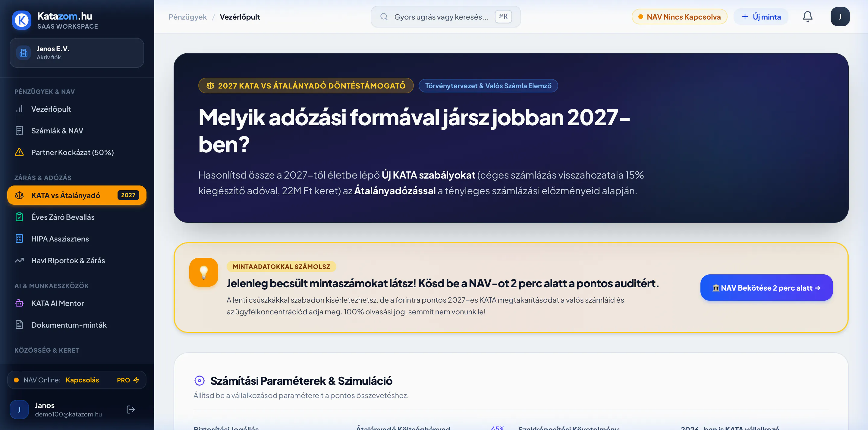The height and width of the screenshot is (430, 868).
Task: Click the KÖZÖSSÉG & KERET section header
Action: tap(46, 351)
